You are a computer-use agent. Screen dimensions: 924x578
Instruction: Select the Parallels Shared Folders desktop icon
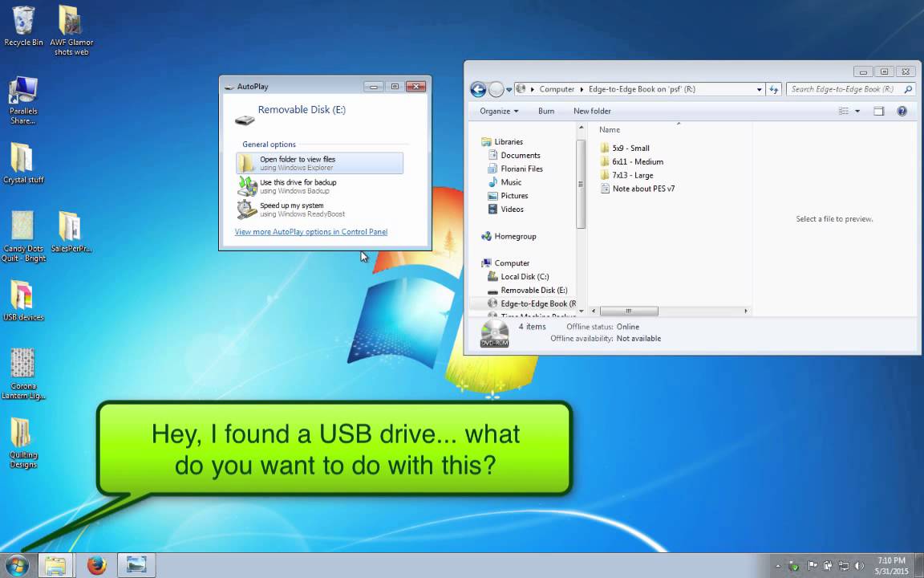pyautogui.click(x=23, y=100)
